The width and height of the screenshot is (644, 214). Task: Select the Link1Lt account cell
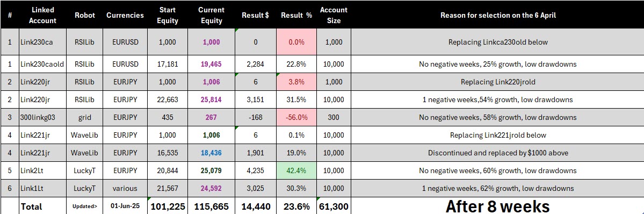click(x=43, y=189)
